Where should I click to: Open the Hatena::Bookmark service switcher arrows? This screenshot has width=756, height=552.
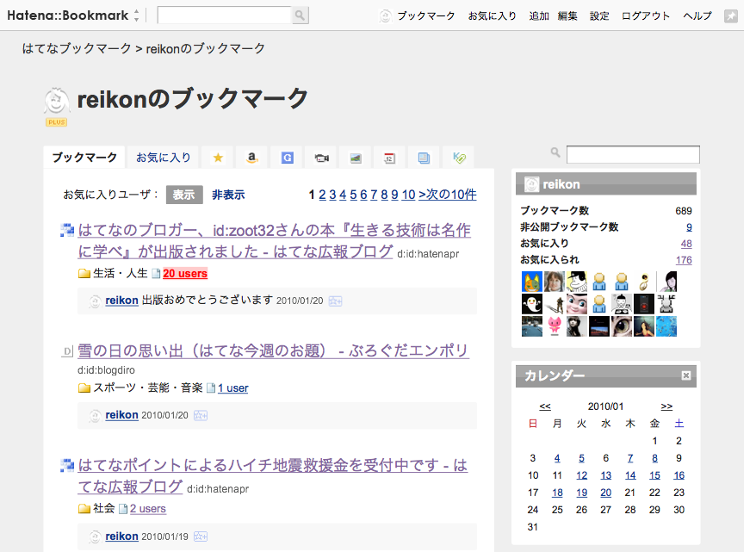click(136, 16)
